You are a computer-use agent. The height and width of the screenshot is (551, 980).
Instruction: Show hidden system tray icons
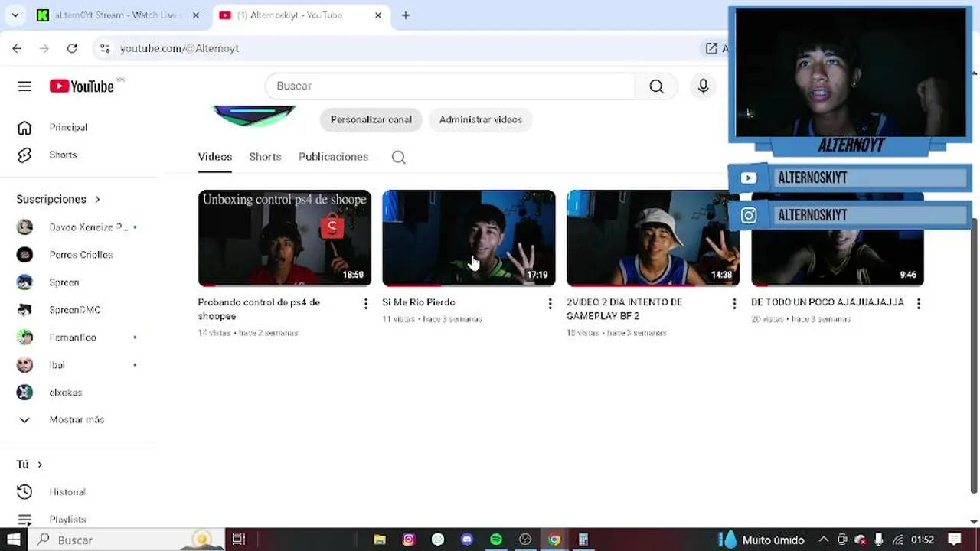click(823, 540)
